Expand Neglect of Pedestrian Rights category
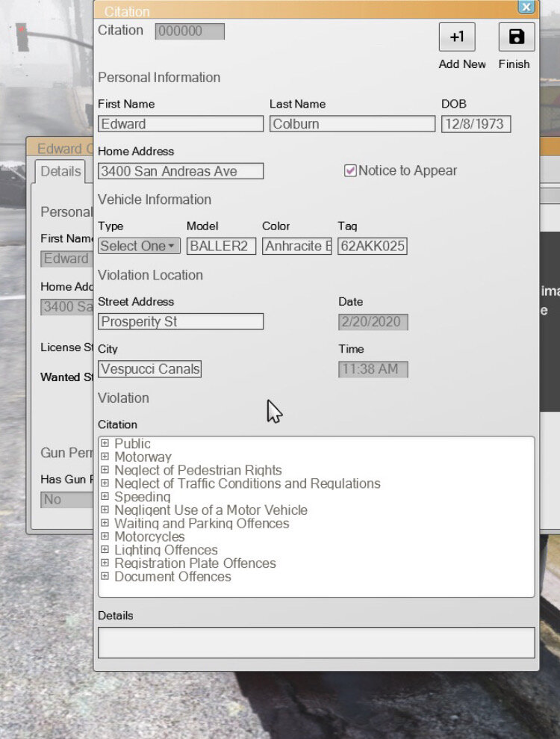 (105, 471)
